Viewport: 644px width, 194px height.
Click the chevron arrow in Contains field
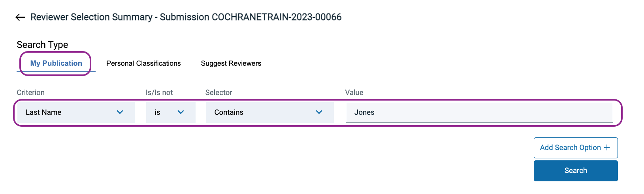(319, 112)
